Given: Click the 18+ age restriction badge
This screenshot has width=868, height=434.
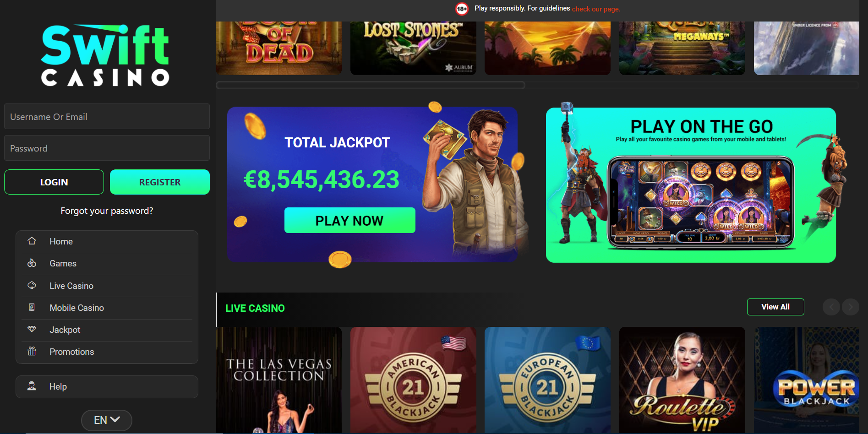Looking at the screenshot, I should click(462, 9).
